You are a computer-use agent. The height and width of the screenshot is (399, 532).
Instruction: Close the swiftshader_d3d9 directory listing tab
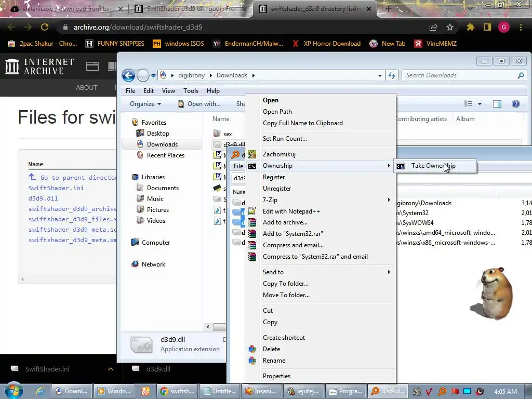369,9
